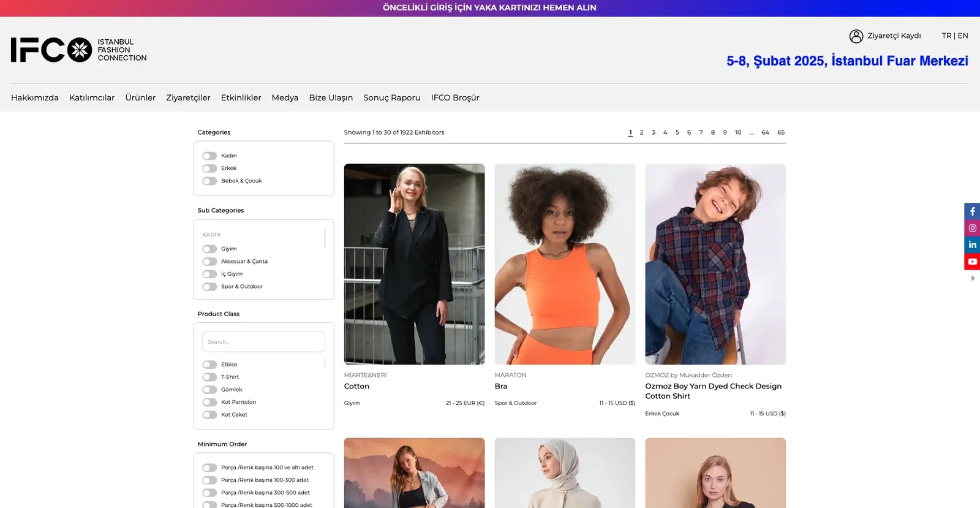The height and width of the screenshot is (508, 980).
Task: Click the top banner for badge registration
Action: [489, 8]
